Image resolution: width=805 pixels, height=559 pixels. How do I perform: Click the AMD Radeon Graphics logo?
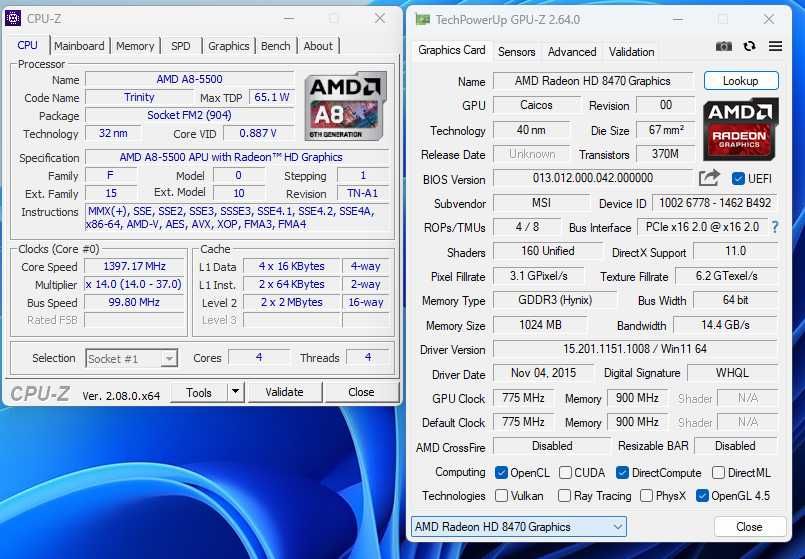pyautogui.click(x=740, y=130)
